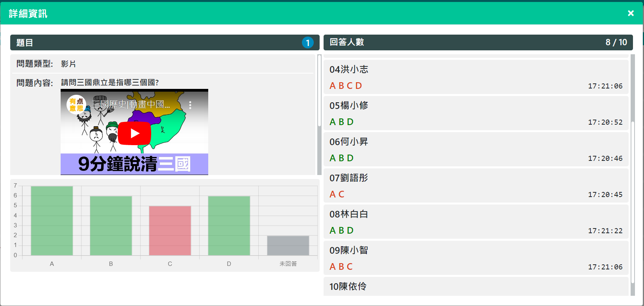Click the 問題內容: label

[x=35, y=83]
